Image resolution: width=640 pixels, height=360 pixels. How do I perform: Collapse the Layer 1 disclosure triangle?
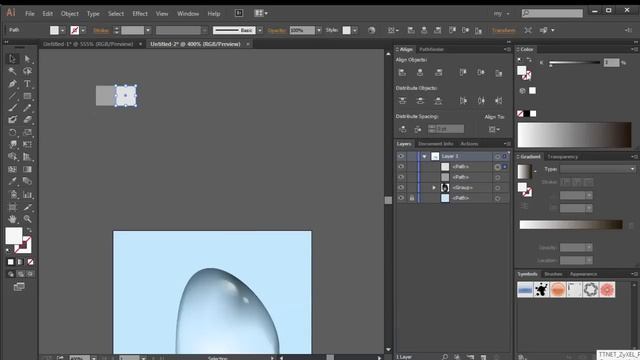[424, 156]
